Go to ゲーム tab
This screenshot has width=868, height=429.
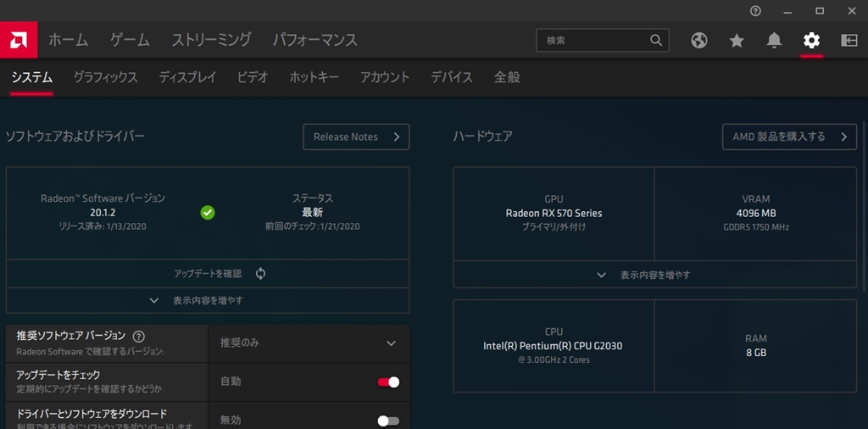[130, 40]
